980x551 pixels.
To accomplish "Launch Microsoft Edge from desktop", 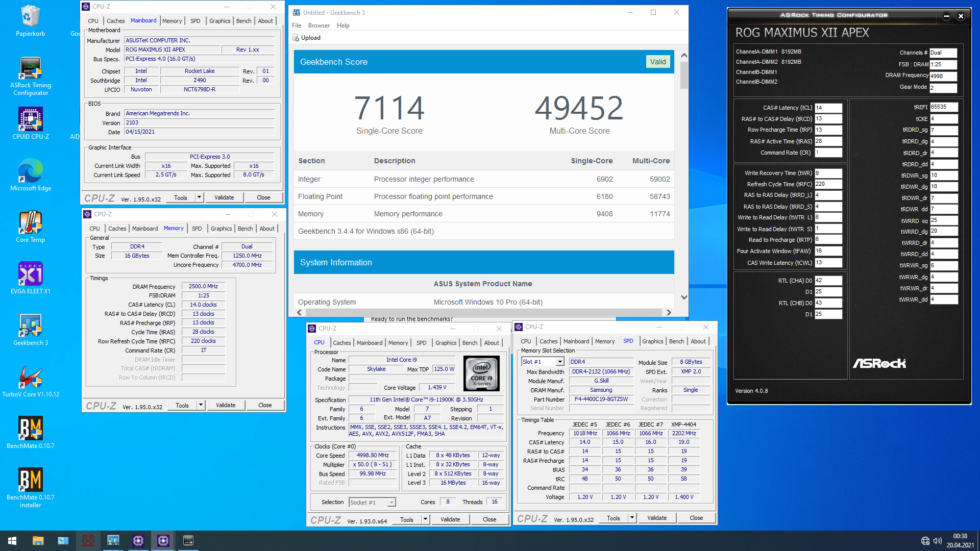I will pyautogui.click(x=31, y=175).
